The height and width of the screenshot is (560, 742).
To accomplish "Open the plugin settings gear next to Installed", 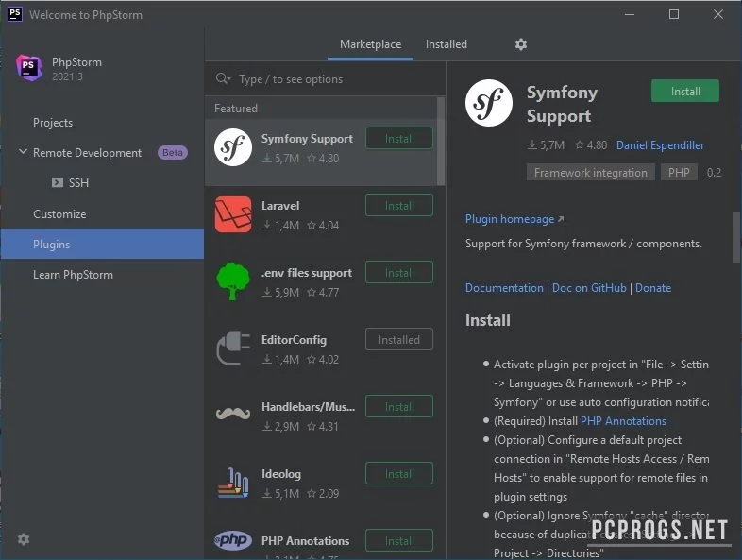I will point(520,44).
